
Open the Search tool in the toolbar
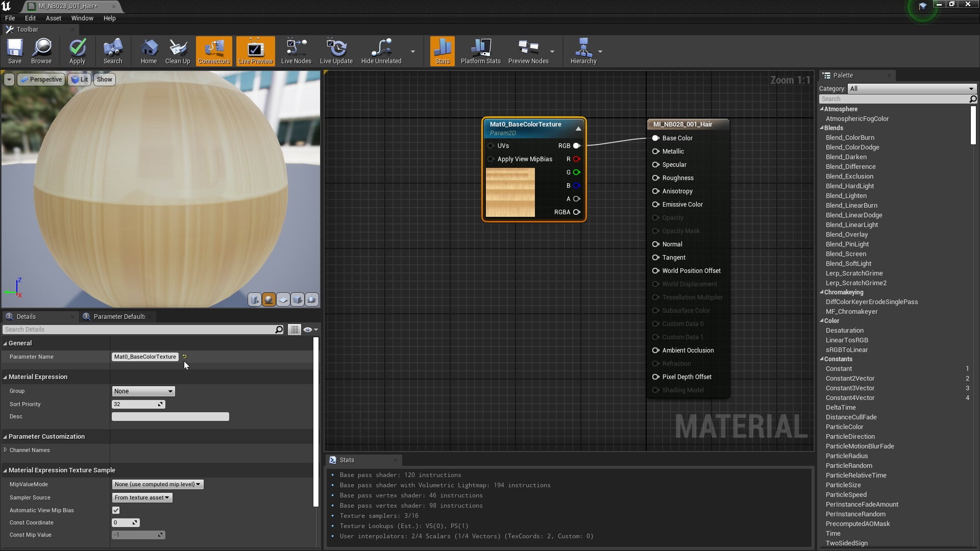(113, 51)
